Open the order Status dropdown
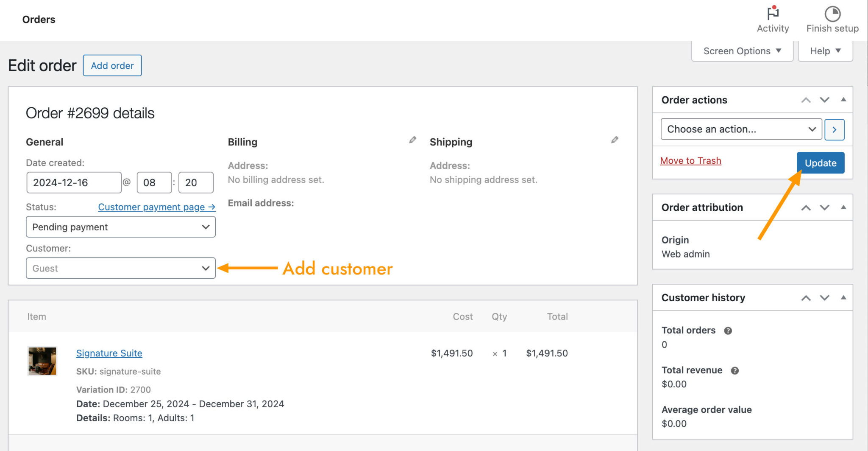Image resolution: width=868 pixels, height=451 pixels. click(x=121, y=227)
